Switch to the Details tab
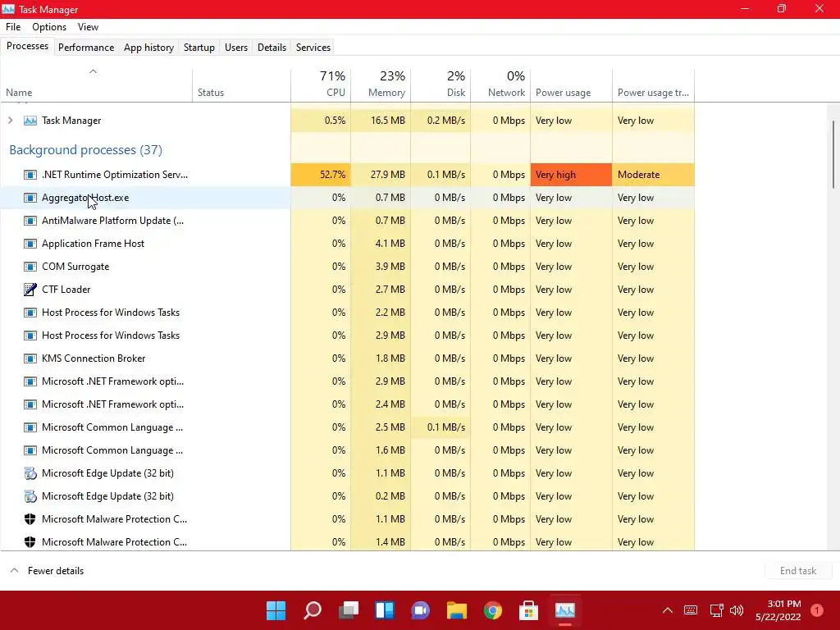The height and width of the screenshot is (630, 840). [x=272, y=47]
